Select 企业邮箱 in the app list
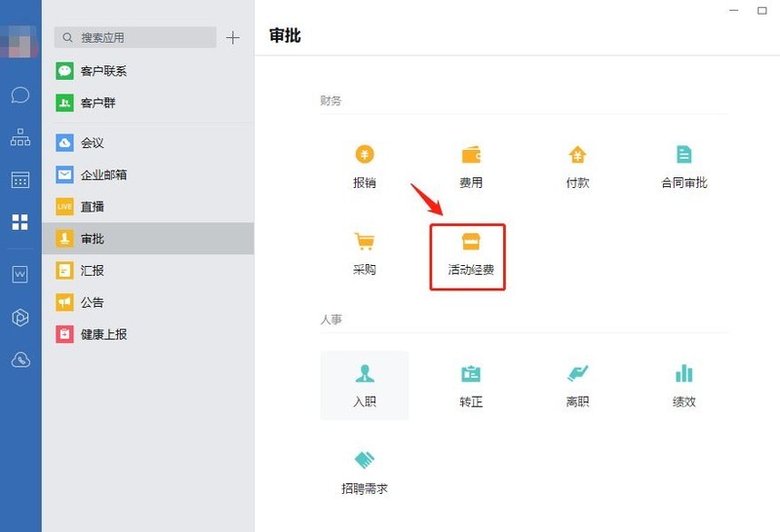This screenshot has height=532, width=780. pos(104,175)
